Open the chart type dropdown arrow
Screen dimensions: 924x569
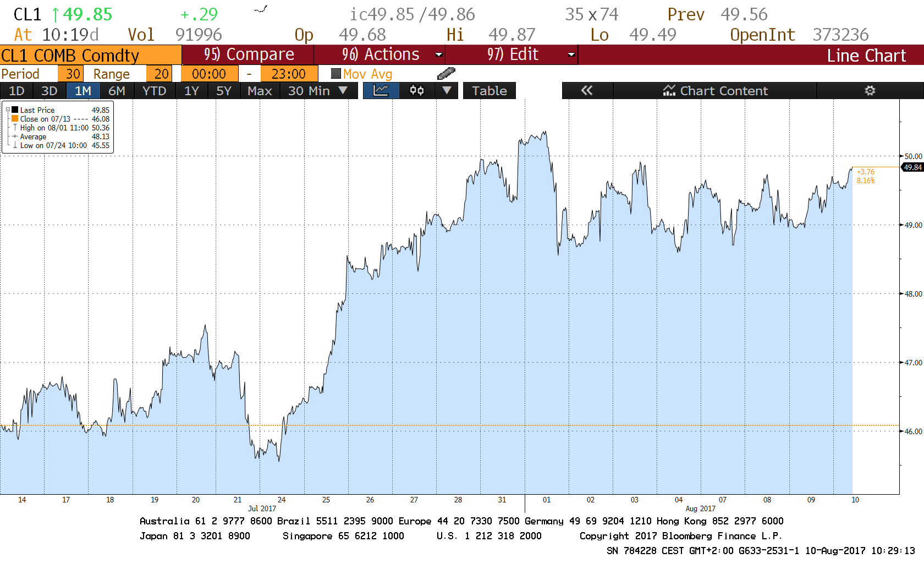click(447, 91)
